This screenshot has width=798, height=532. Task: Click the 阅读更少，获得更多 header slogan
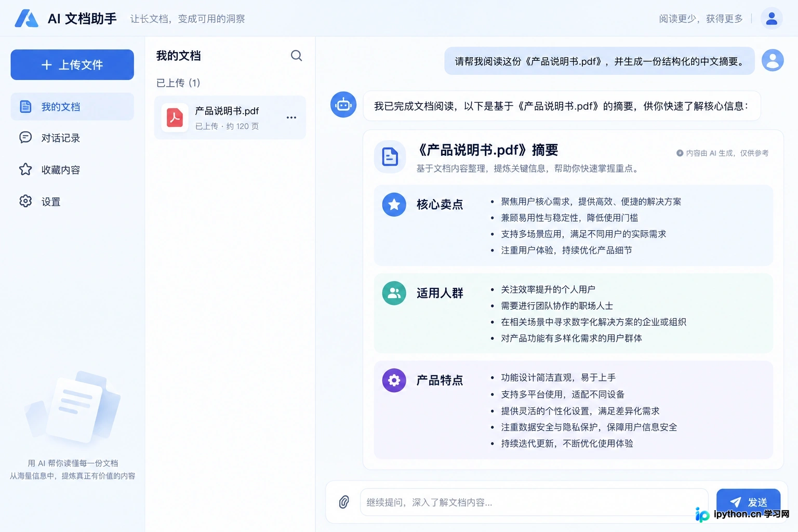[x=701, y=19]
